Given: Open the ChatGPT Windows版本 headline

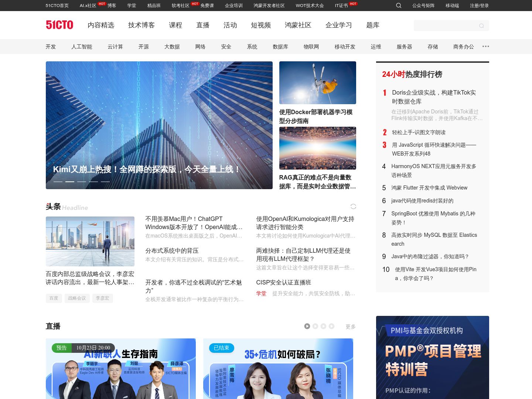Looking at the screenshot, I should [x=194, y=223].
